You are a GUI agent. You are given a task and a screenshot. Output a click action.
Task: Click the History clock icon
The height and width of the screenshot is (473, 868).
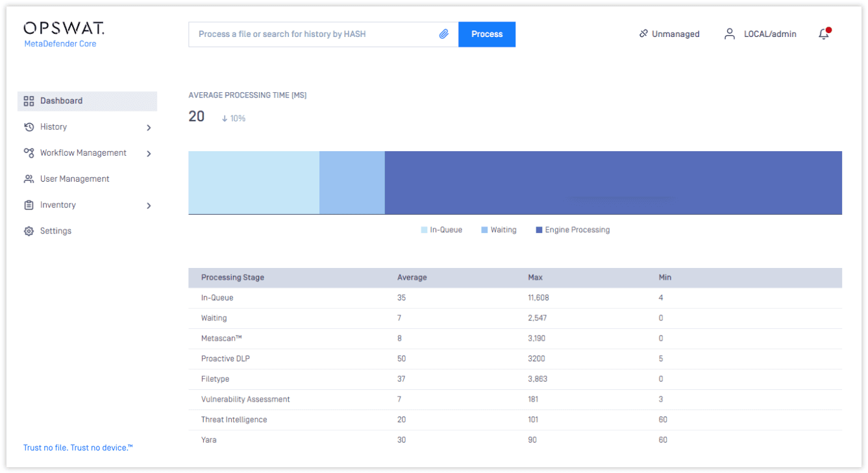[29, 127]
